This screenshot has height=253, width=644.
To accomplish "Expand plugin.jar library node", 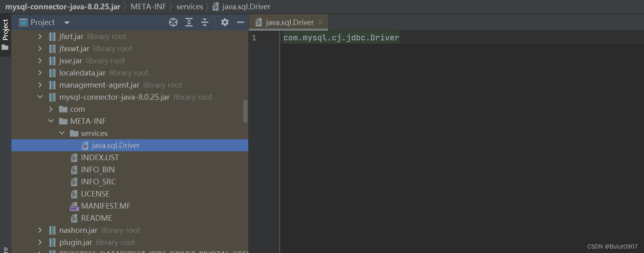I will (x=40, y=242).
